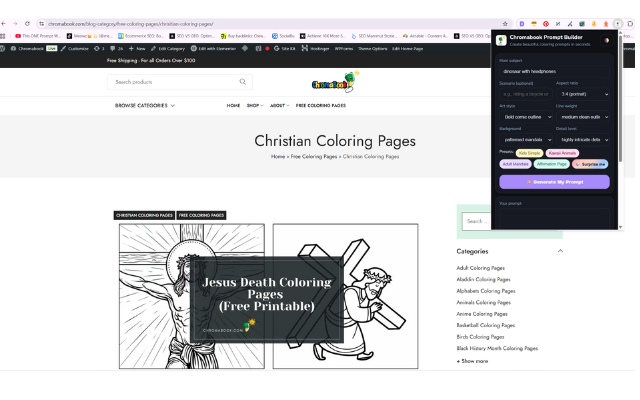Apply the Kids Simple preset
640x400 pixels.
coord(529,153)
